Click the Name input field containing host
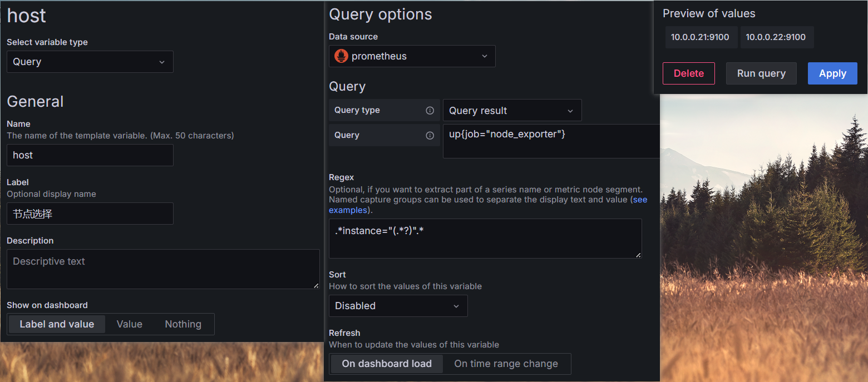Viewport: 868px width, 382px height. [x=90, y=155]
